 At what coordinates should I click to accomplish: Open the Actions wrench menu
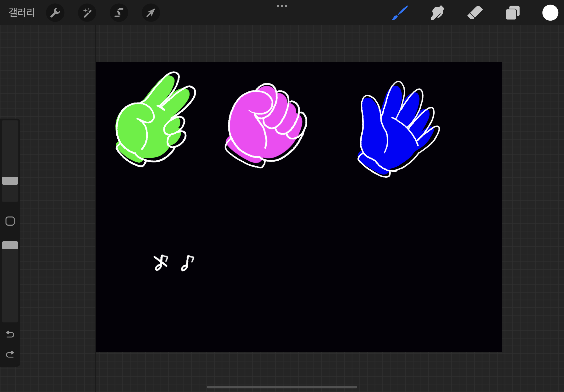(x=55, y=13)
